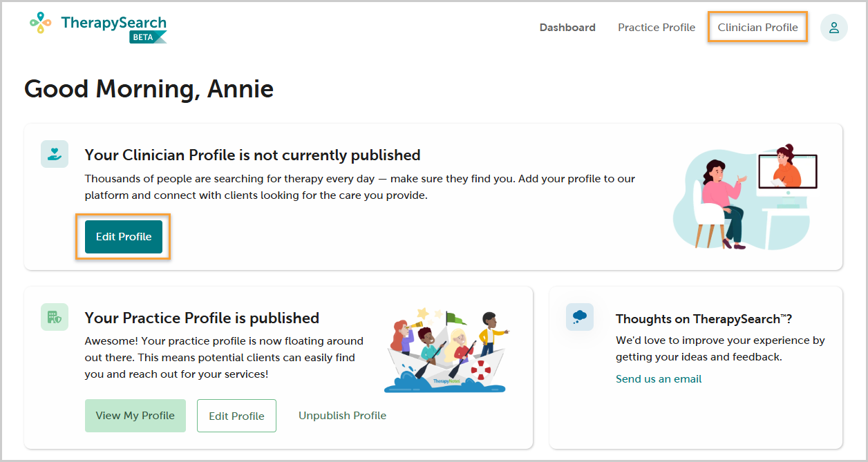Go to the Dashboard tab

(567, 28)
